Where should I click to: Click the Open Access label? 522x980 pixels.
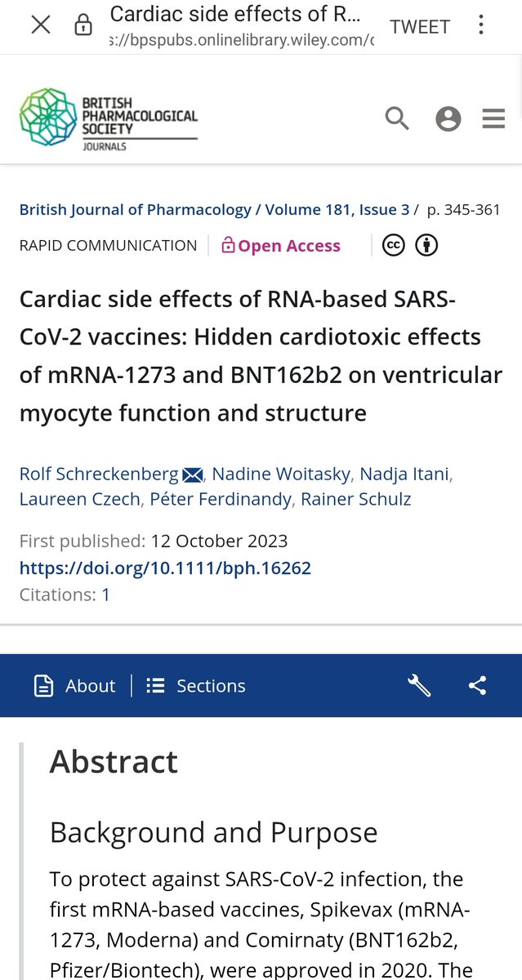281,246
